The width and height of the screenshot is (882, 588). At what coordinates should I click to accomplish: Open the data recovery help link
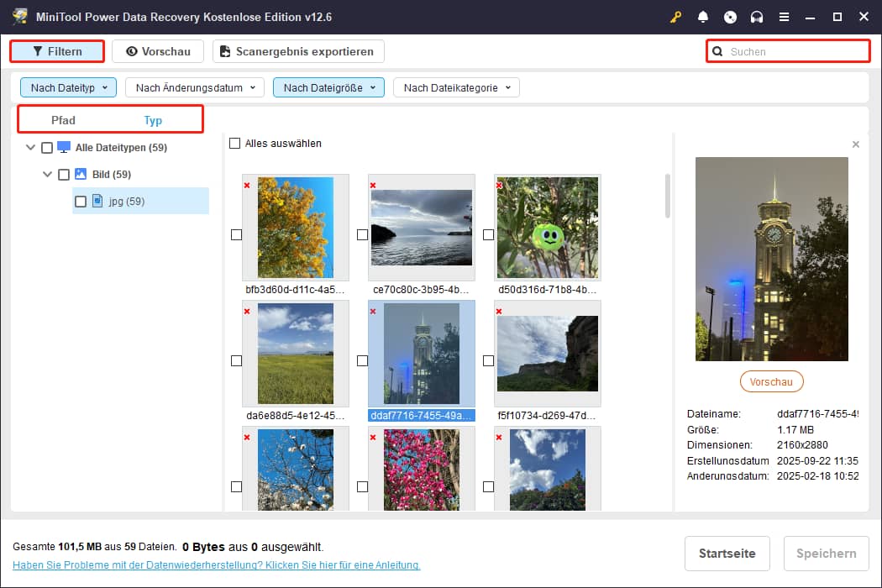[x=216, y=565]
